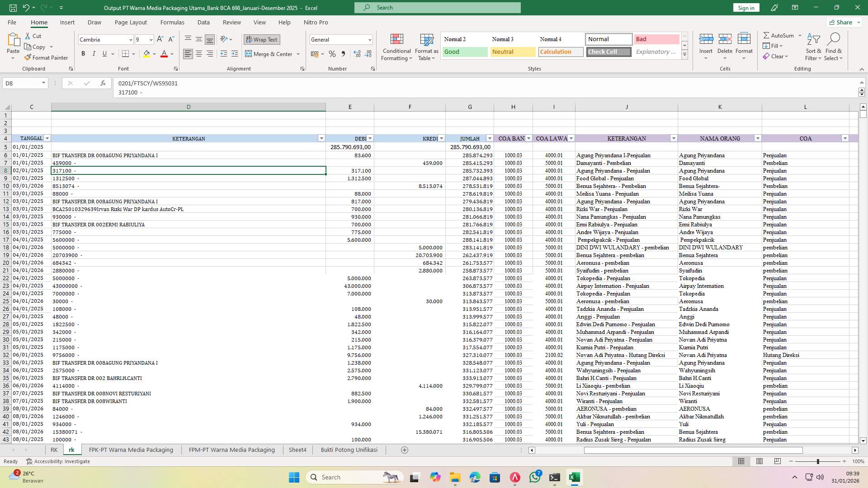Open the Sort & Filter tool
Image resolution: width=868 pixels, height=488 pixels.
pyautogui.click(x=813, y=47)
